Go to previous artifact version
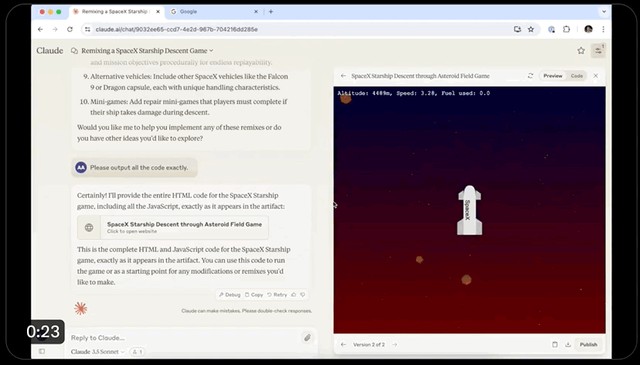This screenshot has height=365, width=640. [343, 345]
